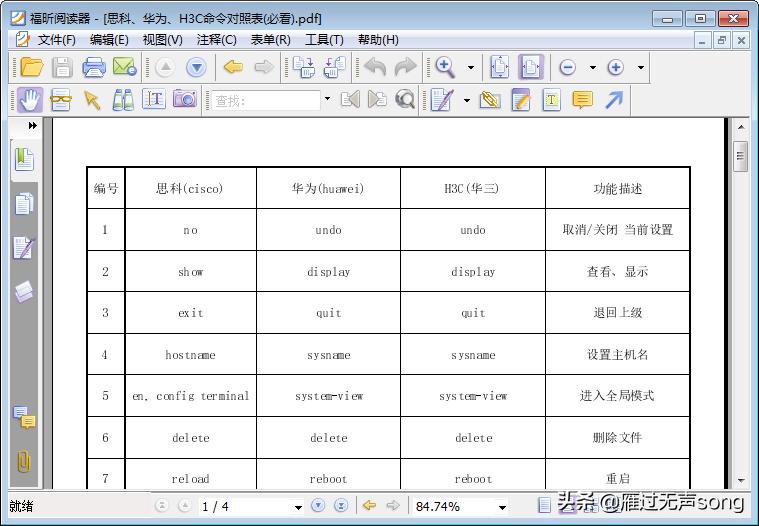Click status bar last page button
Screen dimensions: 759x526
[341, 506]
